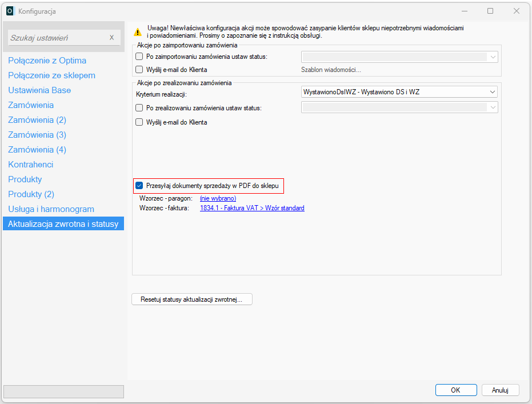Open 1834.1 - Faktura VAT template link
The image size is (532, 404).
tap(252, 208)
